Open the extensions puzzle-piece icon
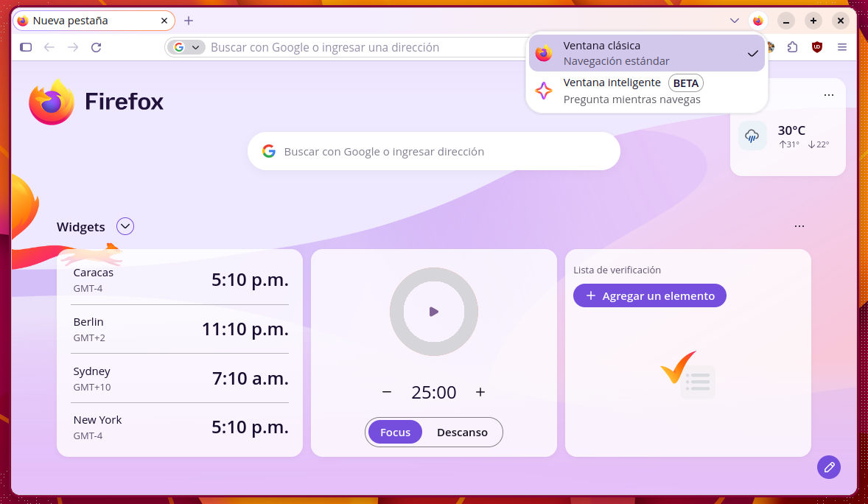The width and height of the screenshot is (868, 504). coord(793,47)
